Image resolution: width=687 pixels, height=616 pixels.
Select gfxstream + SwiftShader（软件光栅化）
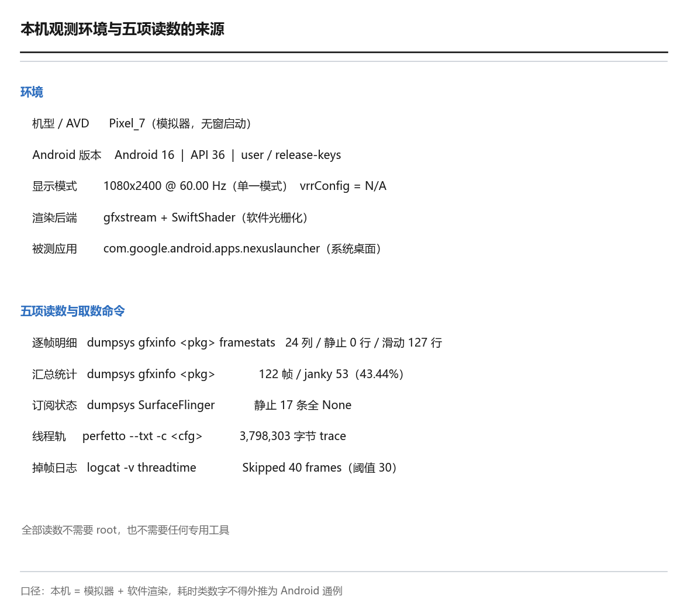tap(207, 217)
